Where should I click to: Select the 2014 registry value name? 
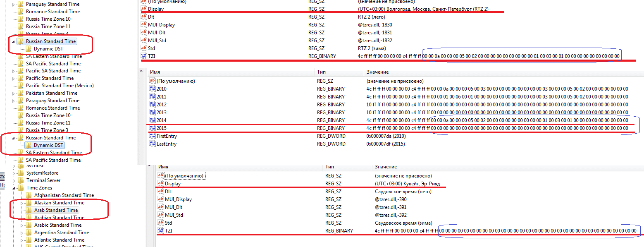pos(162,120)
